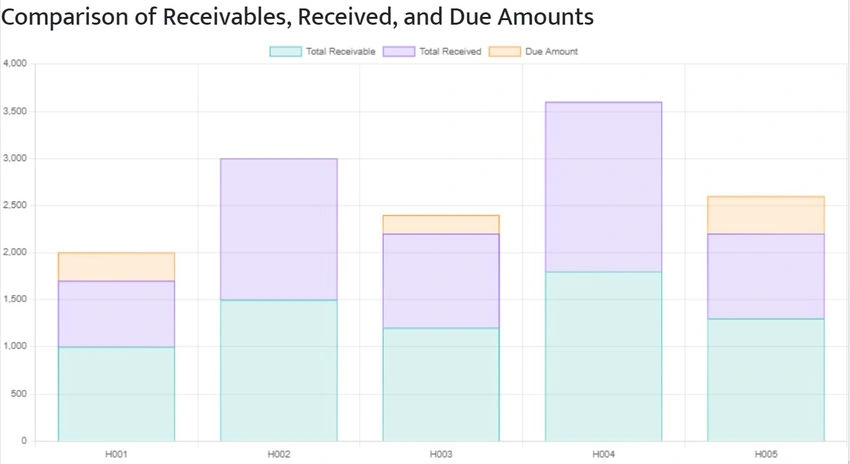Hide Total Receivable series via legend label
This screenshot has height=464, width=850.
tap(340, 51)
